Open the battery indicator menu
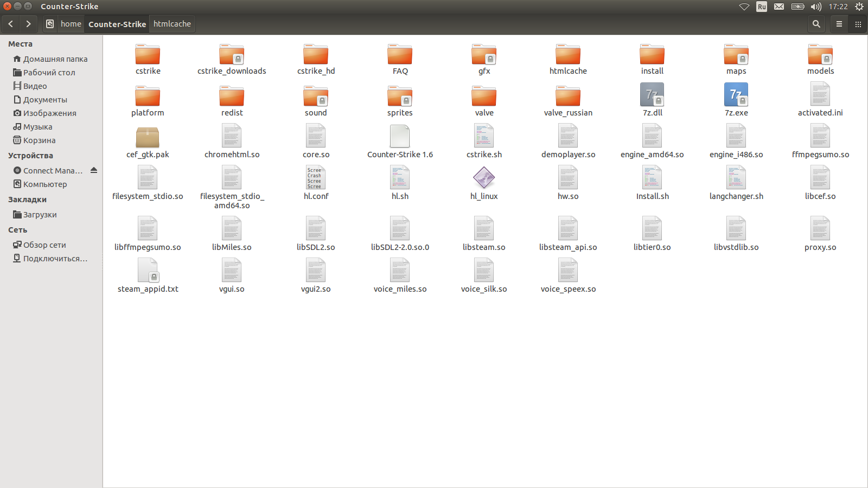 pyautogui.click(x=797, y=7)
